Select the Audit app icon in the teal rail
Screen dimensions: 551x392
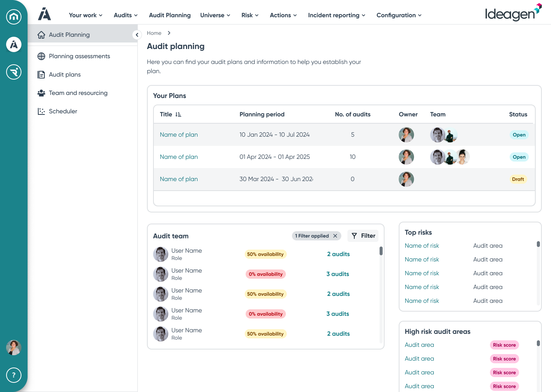coord(14,44)
